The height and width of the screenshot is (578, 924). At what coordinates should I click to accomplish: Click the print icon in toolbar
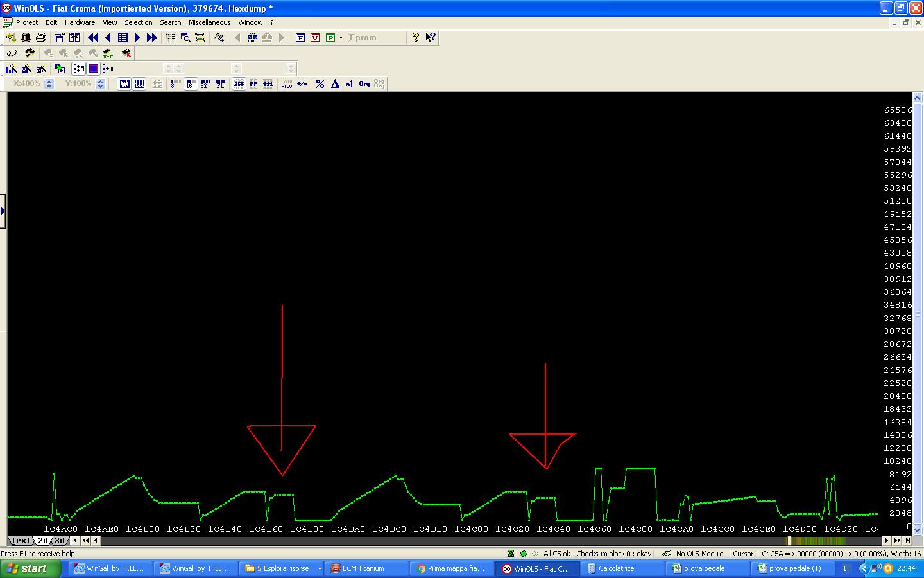click(x=41, y=38)
